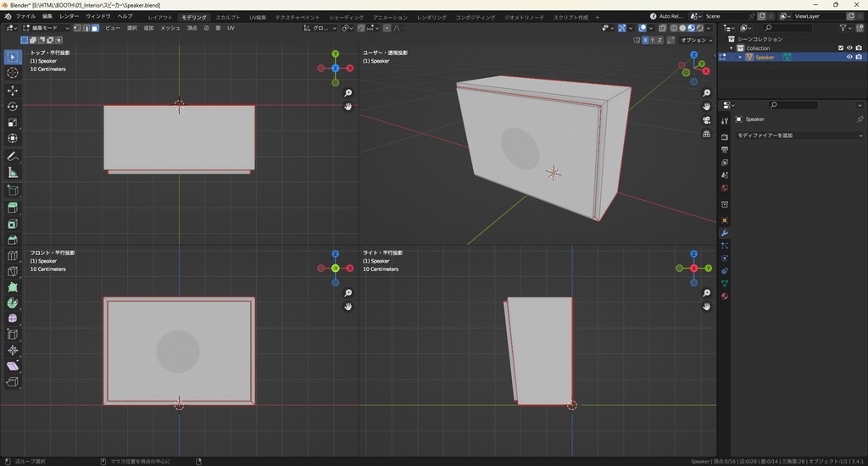
Task: Click the Modifier properties wrench tab
Action: (725, 233)
